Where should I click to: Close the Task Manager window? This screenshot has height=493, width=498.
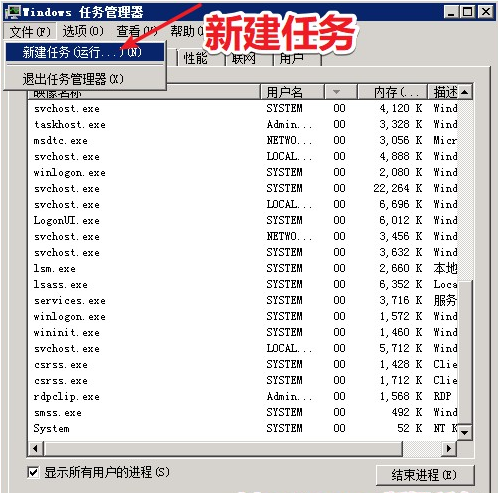click(486, 12)
